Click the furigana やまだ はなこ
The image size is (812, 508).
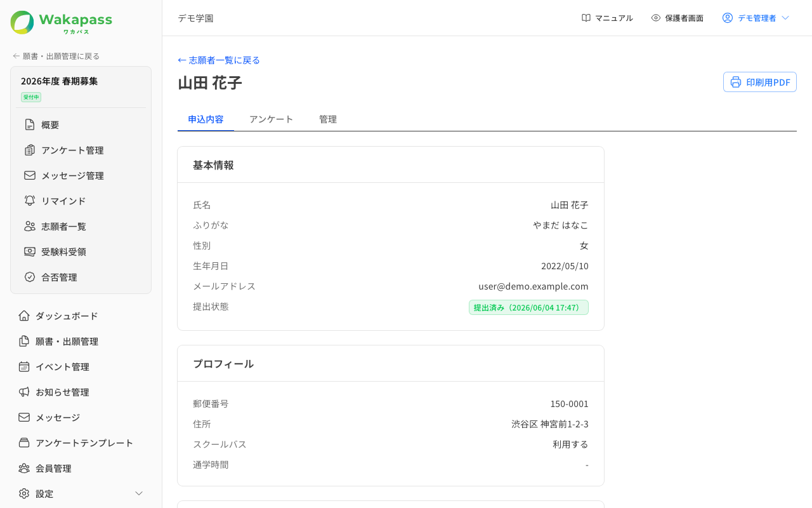561,225
